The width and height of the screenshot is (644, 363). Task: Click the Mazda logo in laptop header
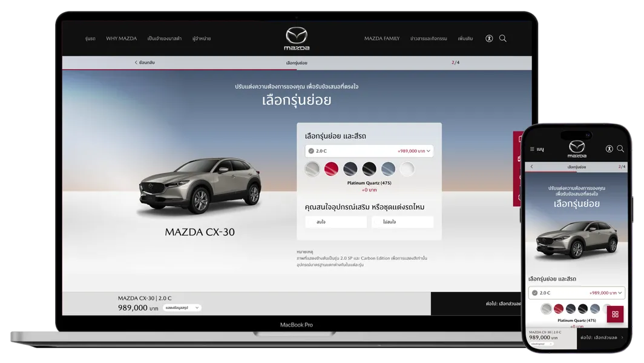297,38
